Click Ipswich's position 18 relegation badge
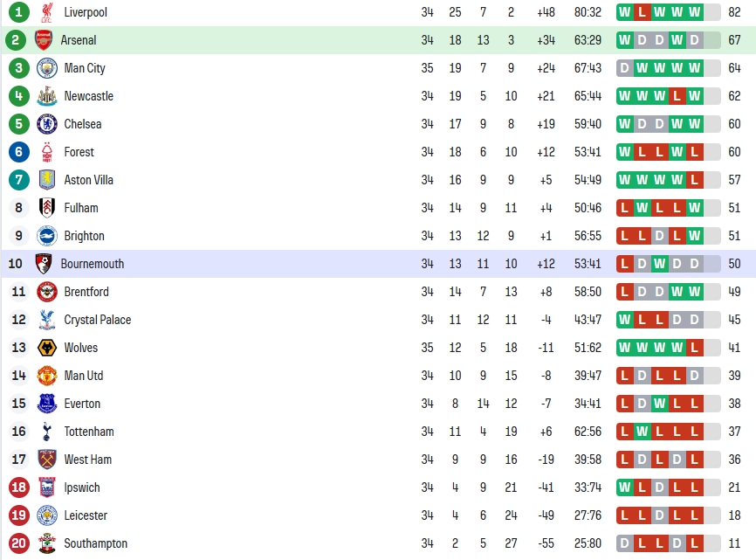The image size is (756, 560). pyautogui.click(x=19, y=487)
